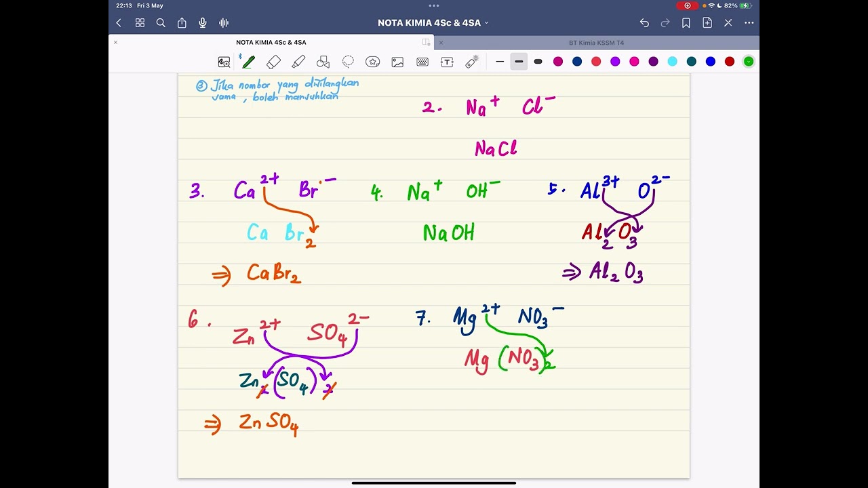Undo the last stroke
This screenshot has height=488, width=868.
click(x=644, y=23)
